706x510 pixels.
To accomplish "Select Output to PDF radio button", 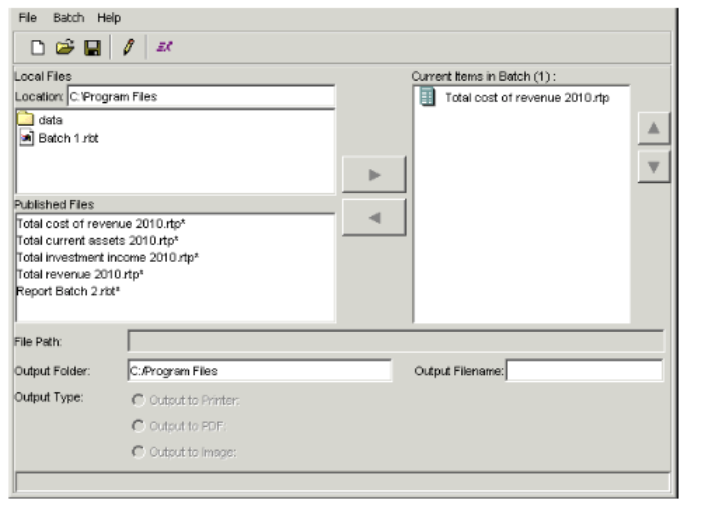I will point(137,426).
